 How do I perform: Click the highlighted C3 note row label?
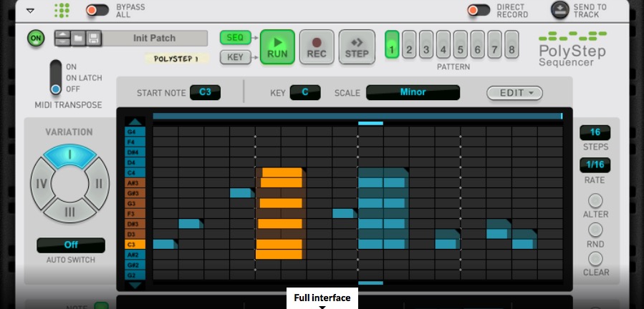[x=135, y=245]
